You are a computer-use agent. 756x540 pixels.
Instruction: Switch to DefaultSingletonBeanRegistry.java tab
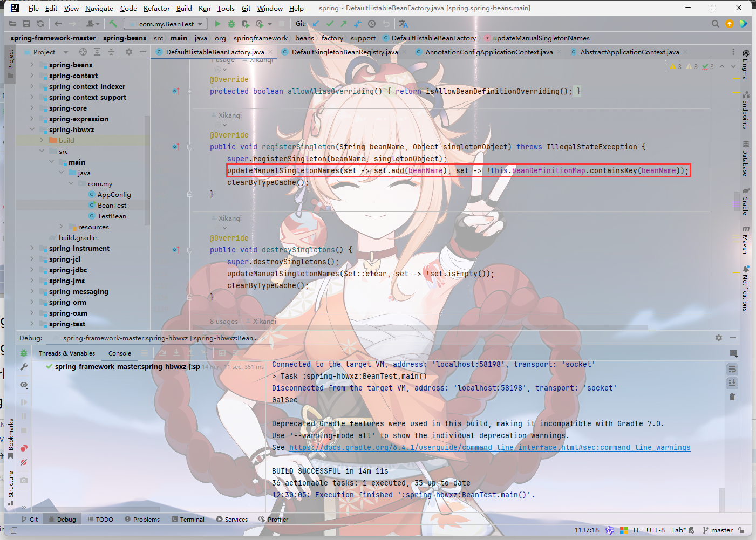pos(345,52)
